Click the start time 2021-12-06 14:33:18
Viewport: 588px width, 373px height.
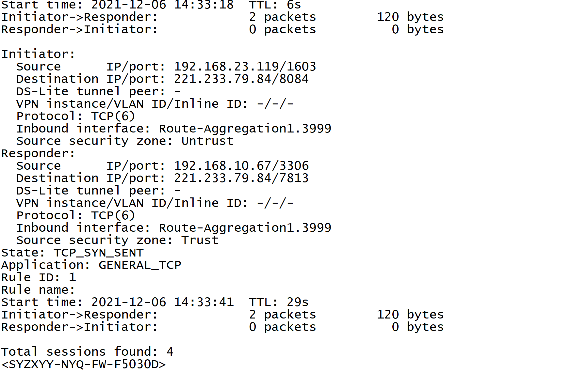[x=162, y=5]
